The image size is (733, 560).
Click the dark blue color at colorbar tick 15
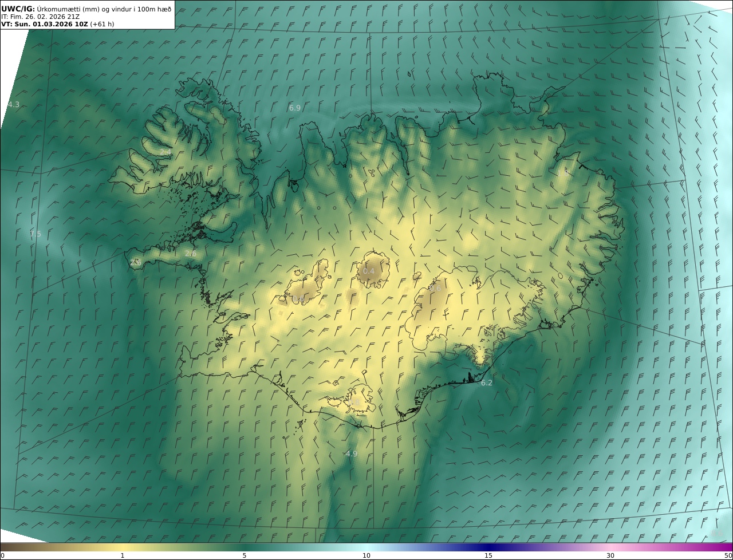point(488,547)
